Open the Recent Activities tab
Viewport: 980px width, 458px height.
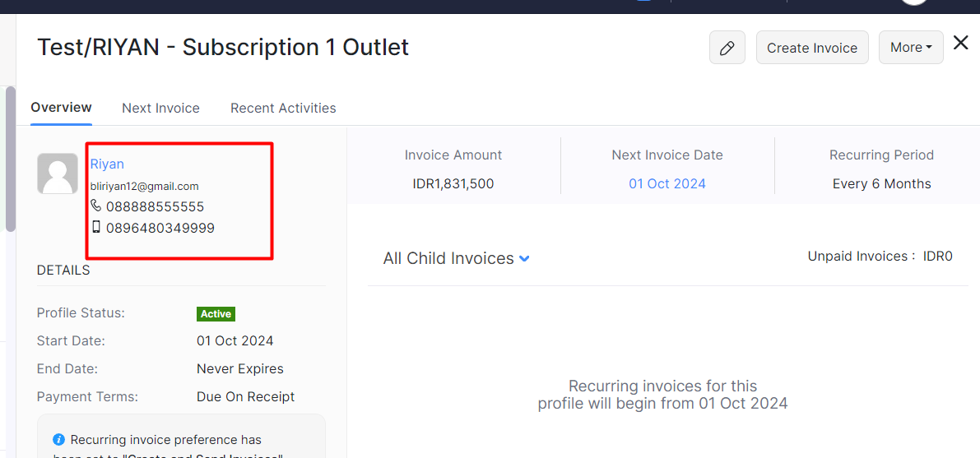point(283,108)
